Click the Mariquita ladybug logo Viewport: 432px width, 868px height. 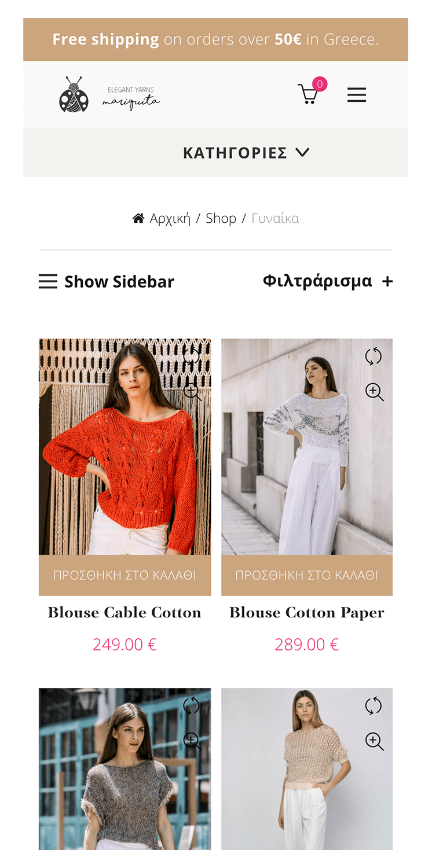point(109,94)
